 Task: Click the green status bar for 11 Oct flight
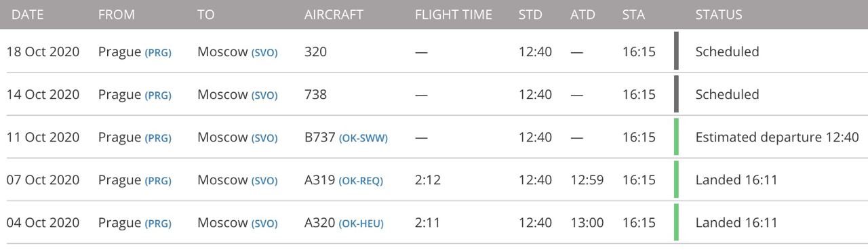pyautogui.click(x=676, y=137)
